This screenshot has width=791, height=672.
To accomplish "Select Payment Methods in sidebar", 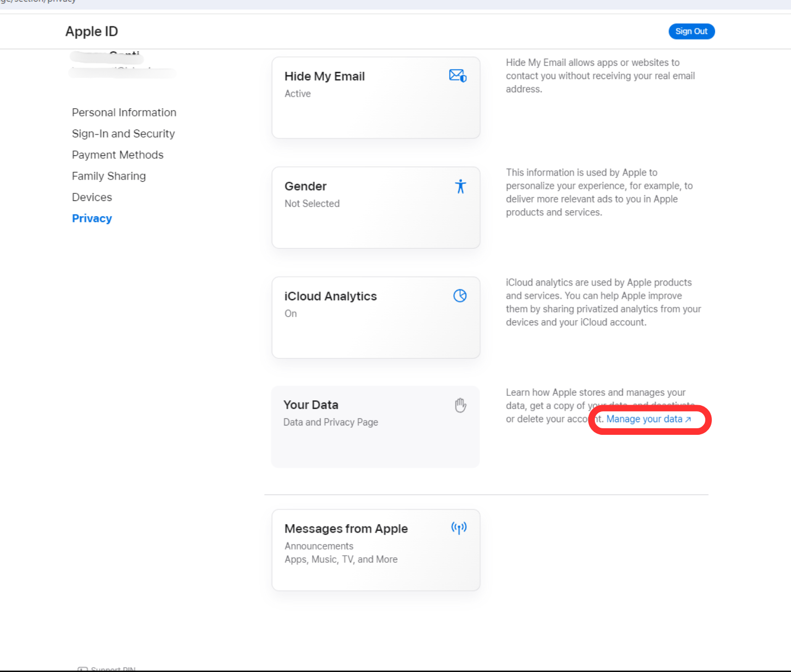I will 118,155.
